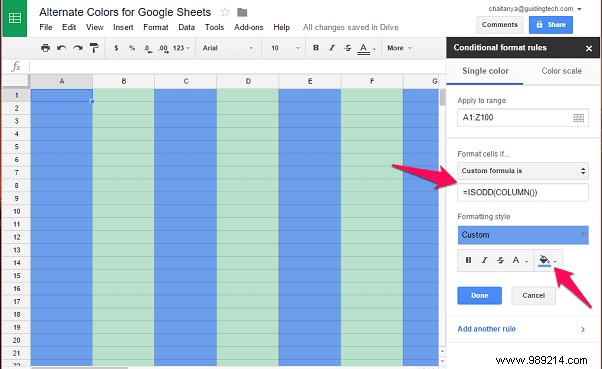Select row 5 header
The width and height of the screenshot is (602, 369).
coord(17,147)
